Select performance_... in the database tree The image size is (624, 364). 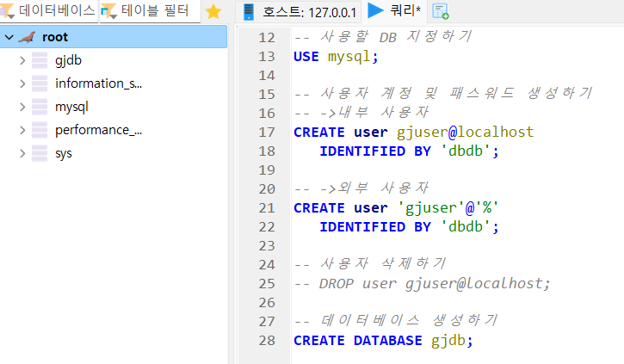pos(98,130)
